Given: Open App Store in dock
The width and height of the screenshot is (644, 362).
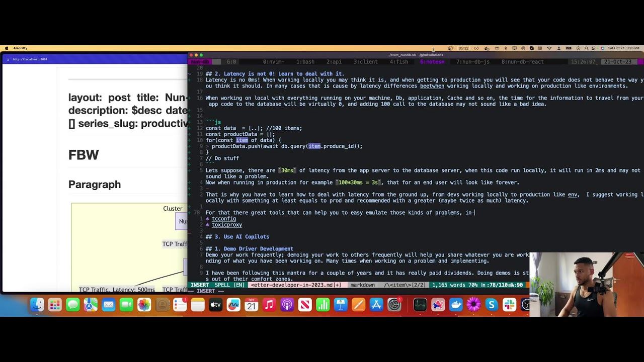Looking at the screenshot, I should tap(376, 305).
